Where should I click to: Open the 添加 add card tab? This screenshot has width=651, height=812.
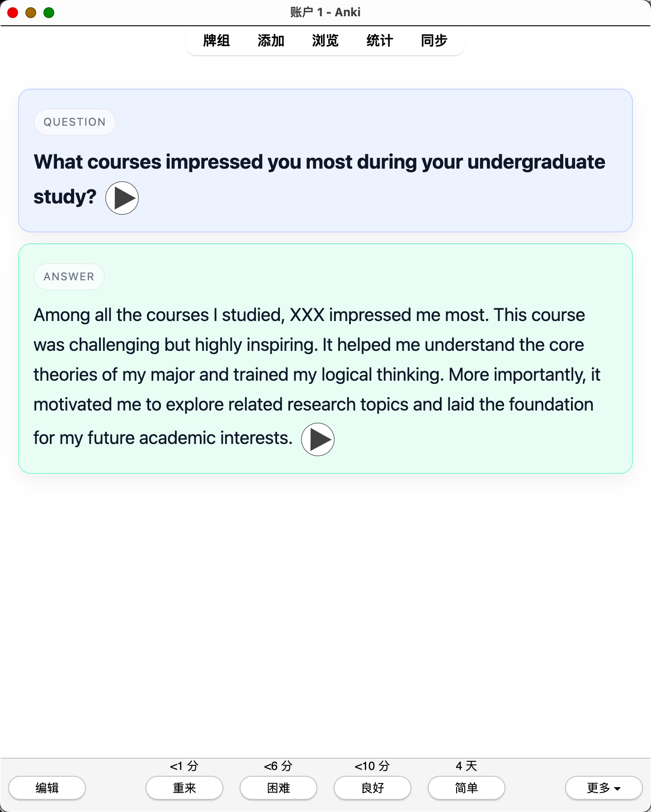pyautogui.click(x=271, y=41)
